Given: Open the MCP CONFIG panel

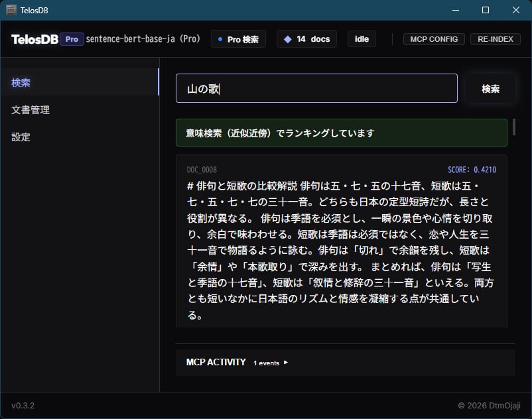Looking at the screenshot, I should (x=434, y=39).
